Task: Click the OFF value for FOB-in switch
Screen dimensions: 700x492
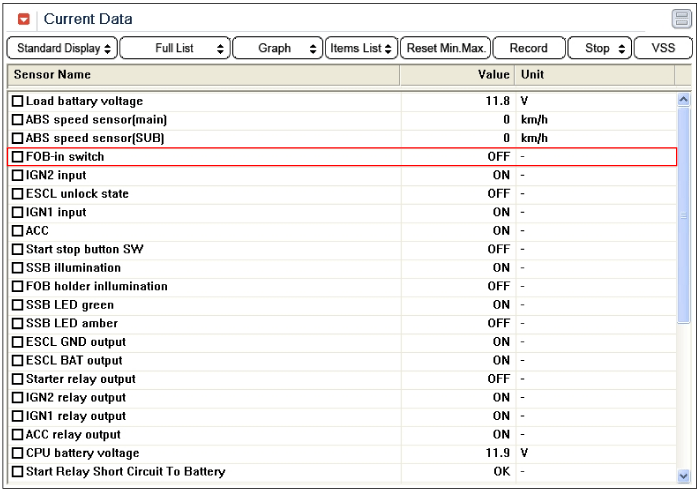Action: tap(499, 157)
